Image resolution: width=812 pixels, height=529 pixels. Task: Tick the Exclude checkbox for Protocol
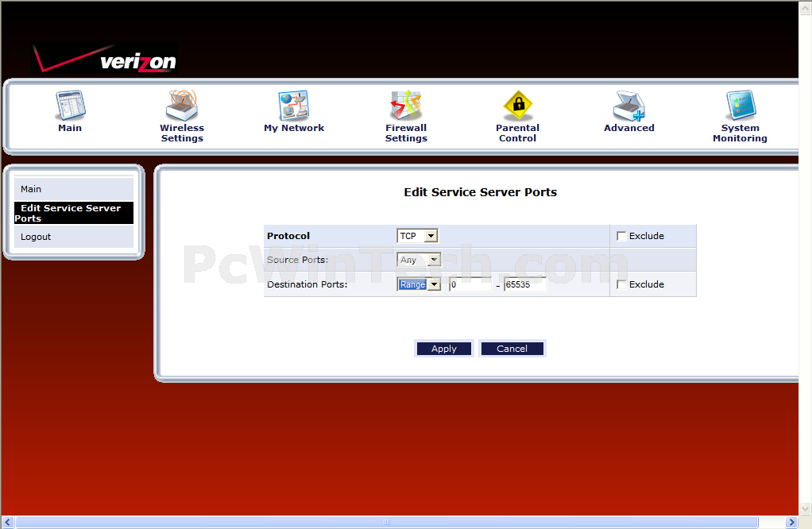click(x=621, y=236)
